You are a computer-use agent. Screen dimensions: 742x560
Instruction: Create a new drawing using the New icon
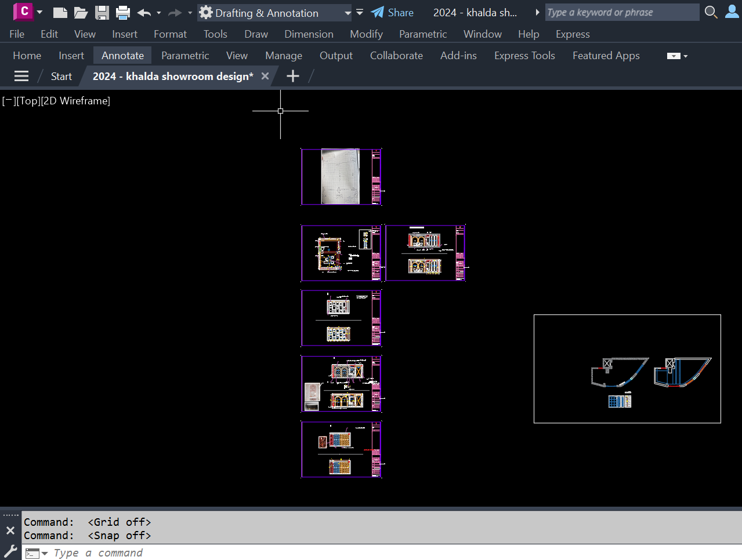click(x=60, y=13)
